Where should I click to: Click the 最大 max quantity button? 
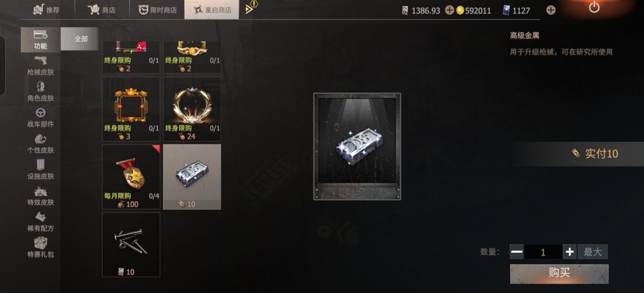coord(593,252)
